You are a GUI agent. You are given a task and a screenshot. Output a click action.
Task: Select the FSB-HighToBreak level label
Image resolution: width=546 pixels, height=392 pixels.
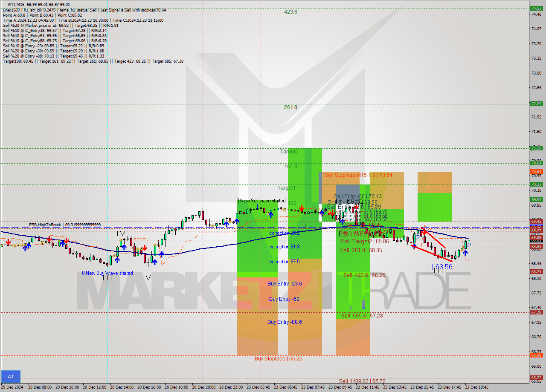pos(65,225)
